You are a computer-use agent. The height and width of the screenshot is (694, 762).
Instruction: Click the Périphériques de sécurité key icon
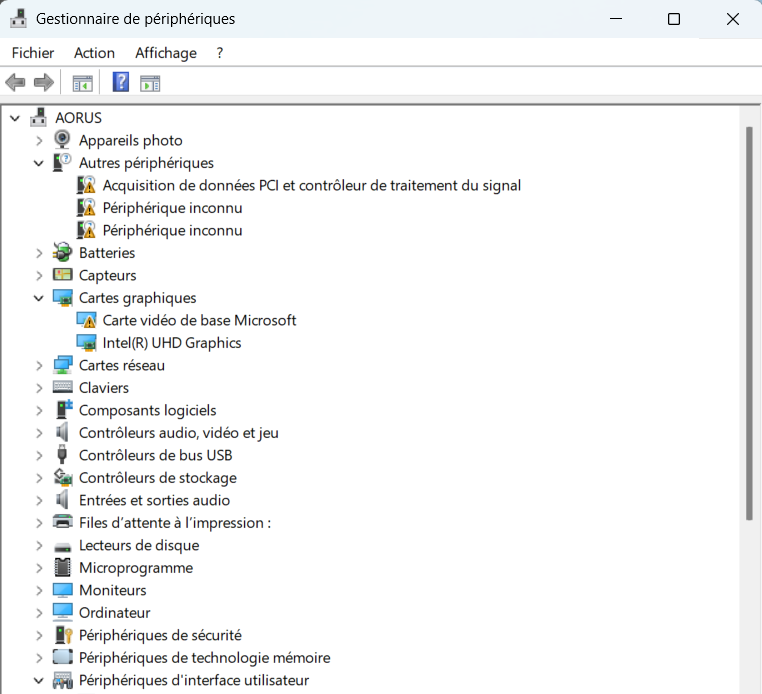tap(62, 635)
